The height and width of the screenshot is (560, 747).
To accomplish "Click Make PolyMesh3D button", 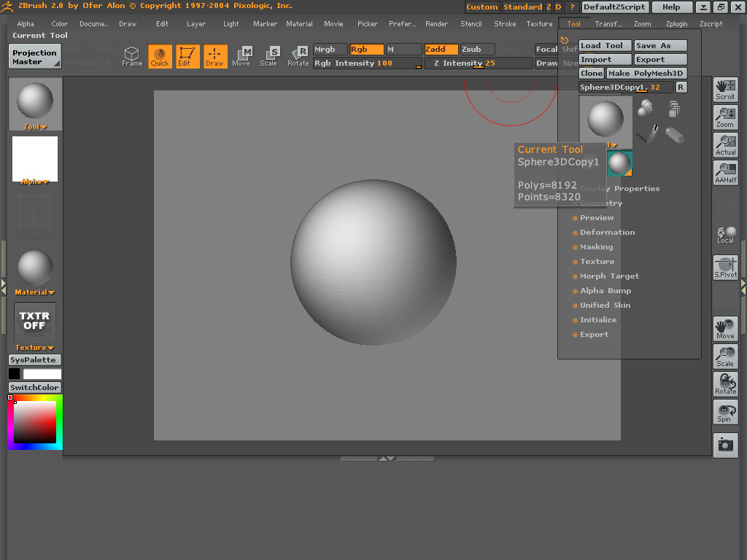I will tap(646, 74).
